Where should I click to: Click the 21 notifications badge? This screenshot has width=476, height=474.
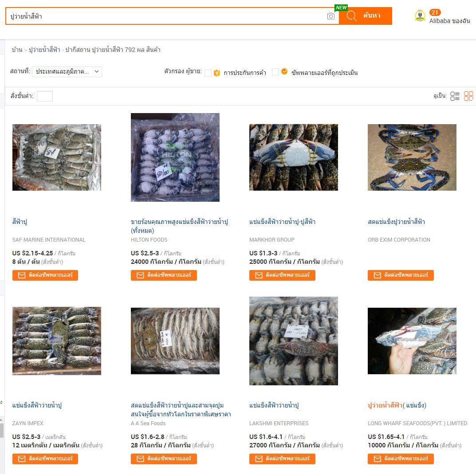[x=435, y=12]
